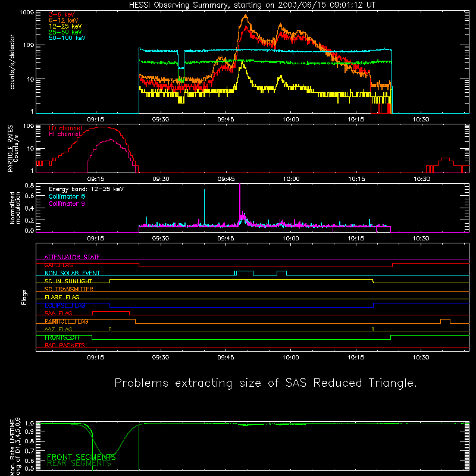Image resolution: width=476 pixels, height=476 pixels.
Task: Click the FLARE_FLAG label
Action: (x=62, y=297)
